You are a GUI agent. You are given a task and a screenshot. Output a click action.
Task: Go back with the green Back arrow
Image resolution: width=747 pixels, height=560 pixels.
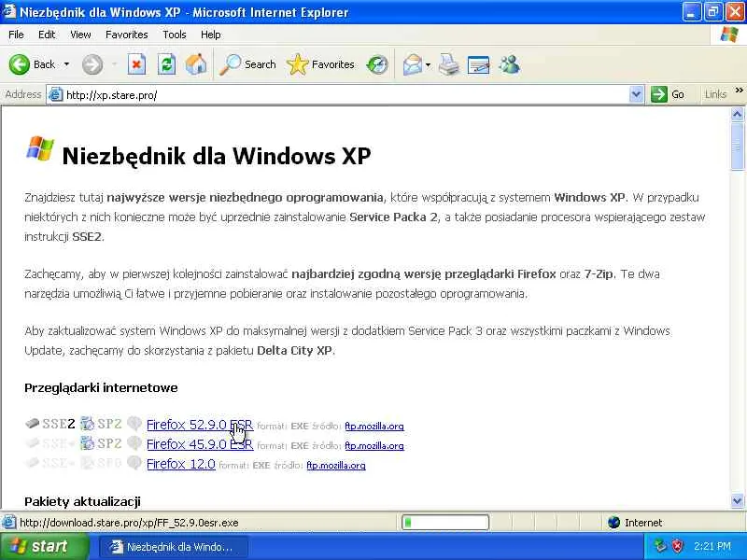pos(20,64)
